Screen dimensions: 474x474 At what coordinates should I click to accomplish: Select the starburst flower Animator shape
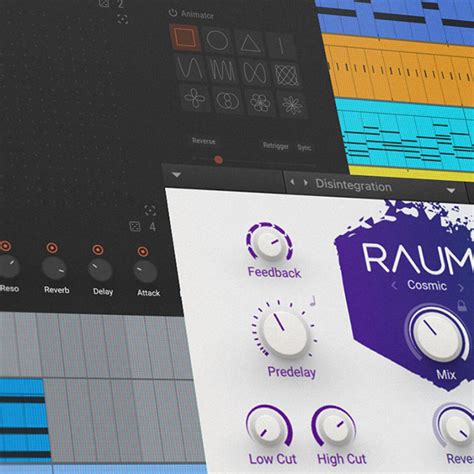click(x=291, y=106)
